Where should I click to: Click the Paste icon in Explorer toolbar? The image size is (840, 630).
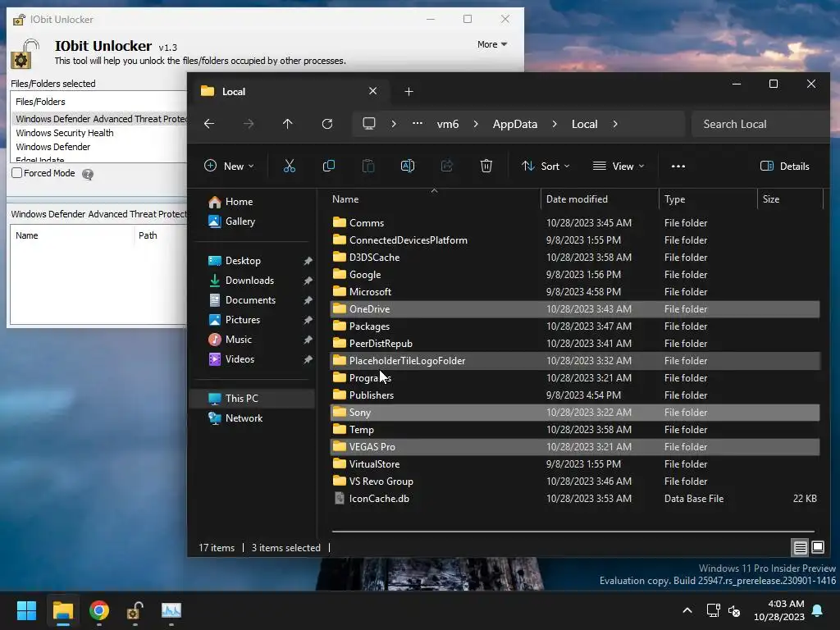tap(368, 166)
